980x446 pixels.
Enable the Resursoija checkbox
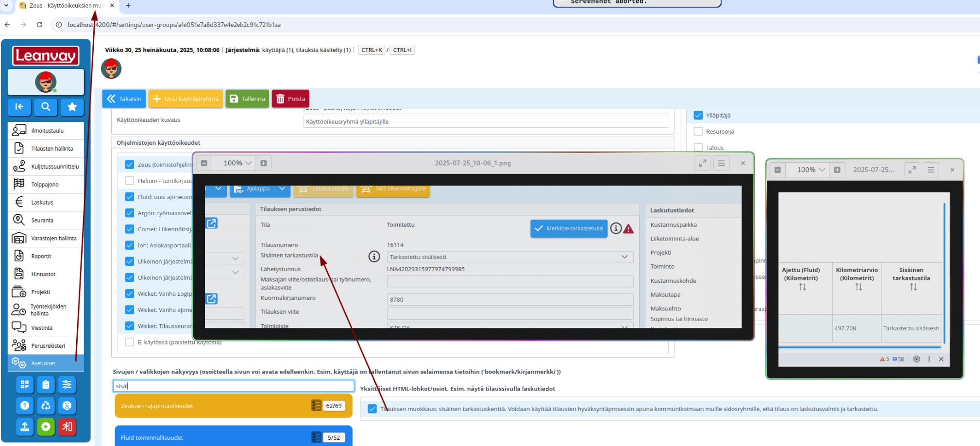click(x=698, y=131)
